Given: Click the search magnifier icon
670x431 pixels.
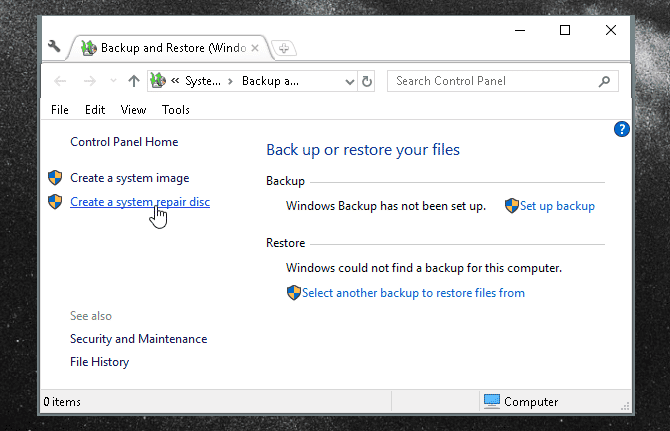Looking at the screenshot, I should click(604, 81).
